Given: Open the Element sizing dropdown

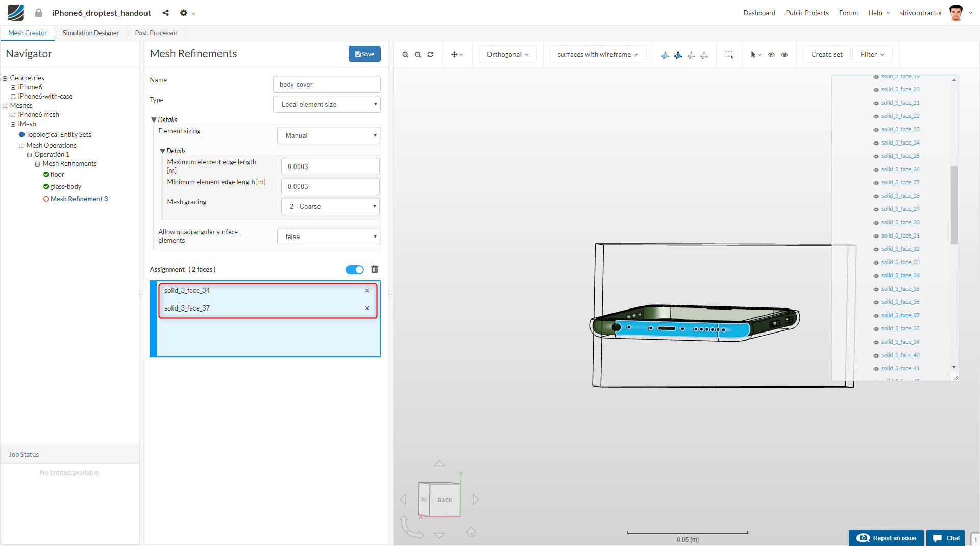Looking at the screenshot, I should [329, 136].
